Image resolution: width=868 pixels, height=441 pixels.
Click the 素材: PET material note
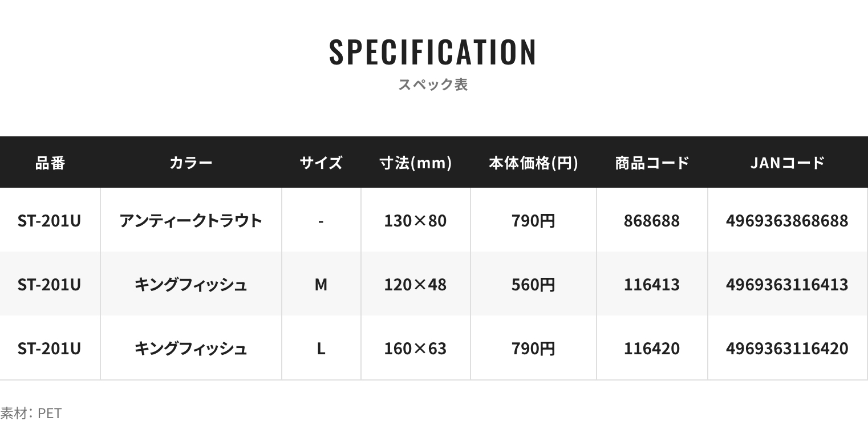click(31, 413)
